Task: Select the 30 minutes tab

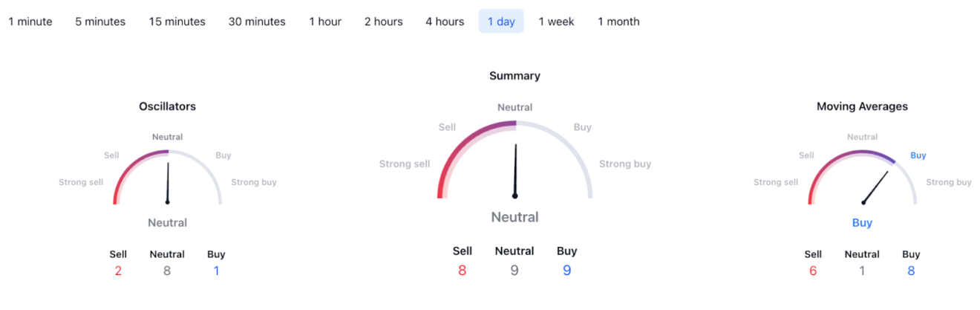Action: click(x=257, y=22)
